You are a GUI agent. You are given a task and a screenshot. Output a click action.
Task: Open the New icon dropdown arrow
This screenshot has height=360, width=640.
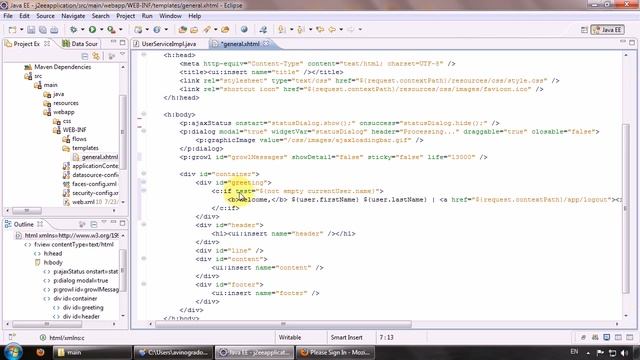[x=22, y=30]
